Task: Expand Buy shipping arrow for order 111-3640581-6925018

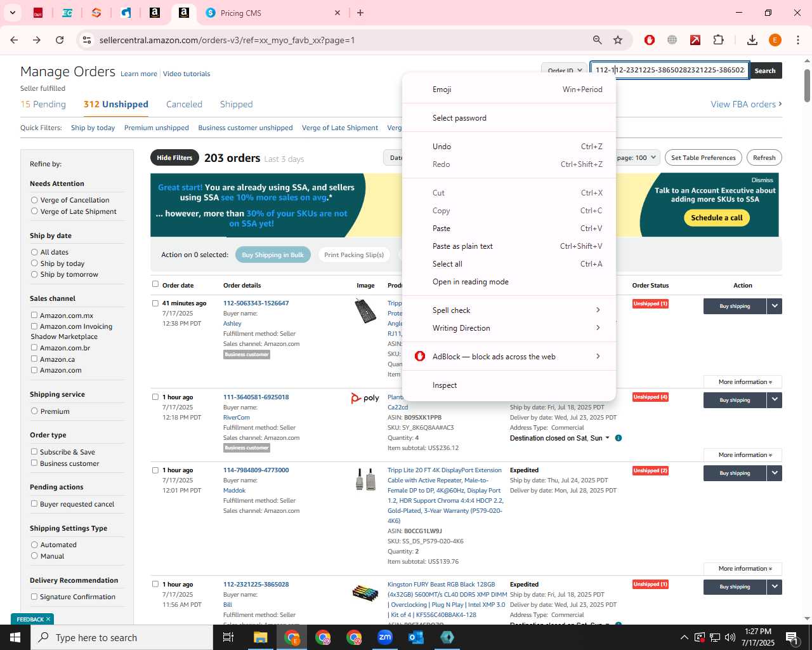Action: pos(774,400)
